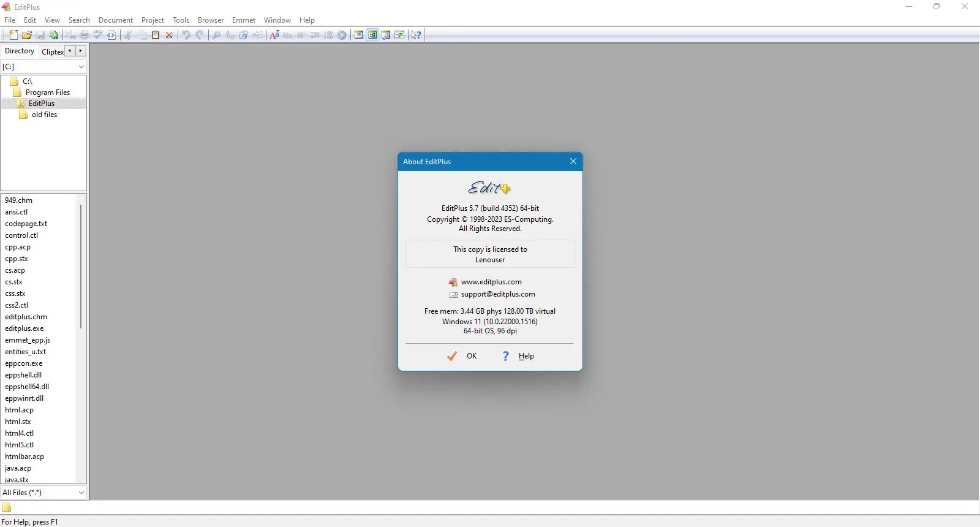This screenshot has width=980, height=527.
Task: Click the Paste clipboard icon
Action: point(156,35)
